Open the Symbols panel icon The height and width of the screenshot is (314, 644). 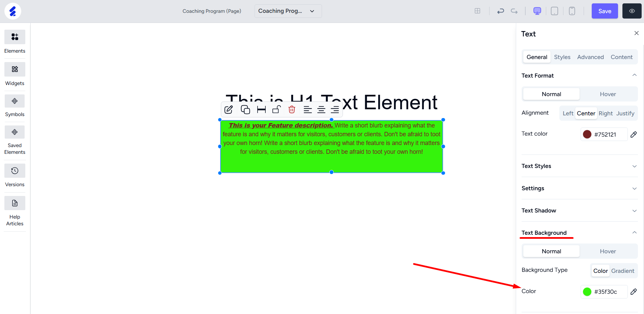15,101
